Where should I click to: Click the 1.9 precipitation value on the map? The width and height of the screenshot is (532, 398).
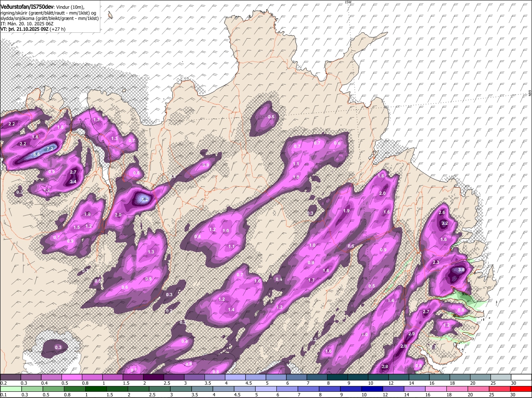coord(346,211)
